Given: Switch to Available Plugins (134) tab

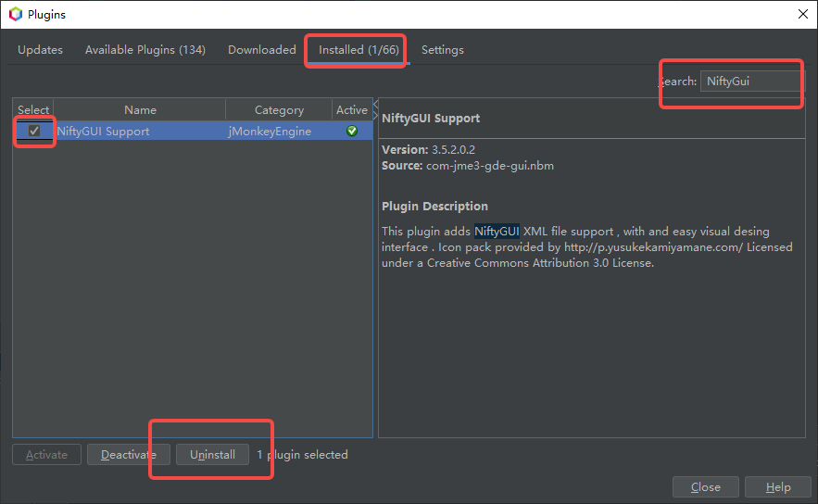Looking at the screenshot, I should (x=145, y=49).
